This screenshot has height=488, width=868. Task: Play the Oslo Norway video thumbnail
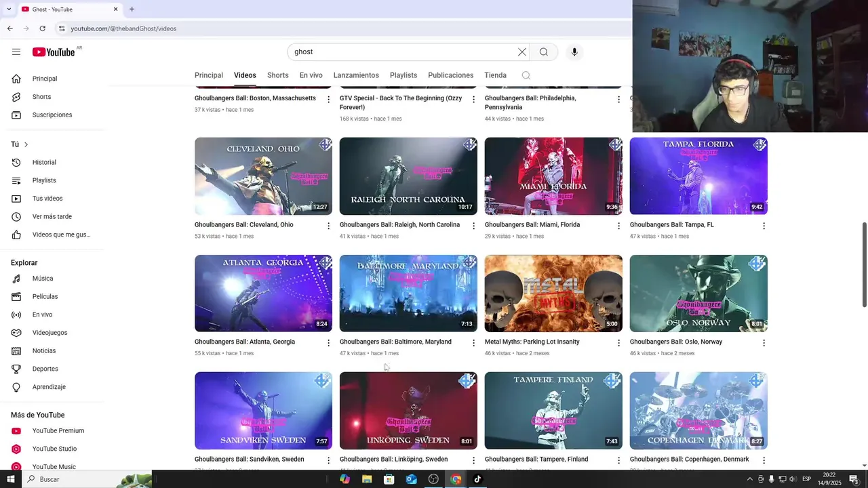[698, 293]
